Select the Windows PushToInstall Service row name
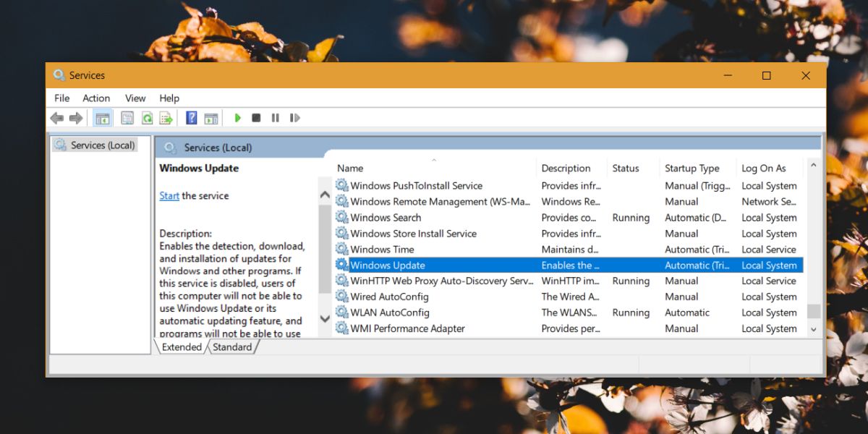This screenshot has width=868, height=434. point(417,186)
